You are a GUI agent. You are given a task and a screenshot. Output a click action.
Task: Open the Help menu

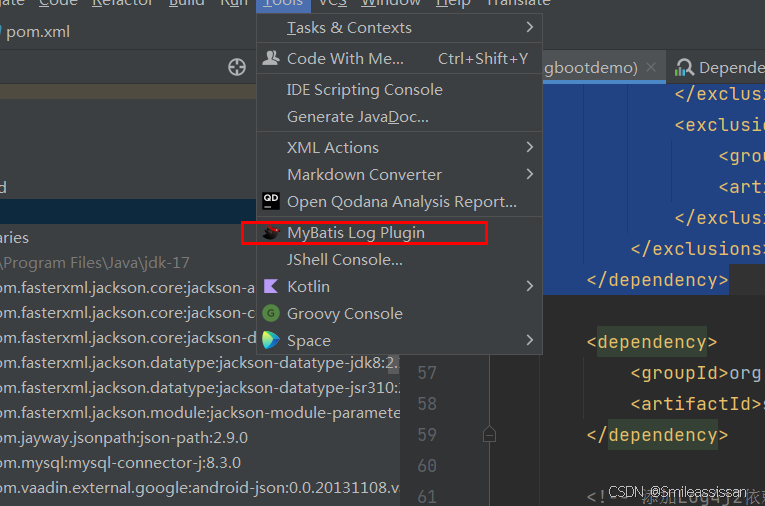tap(453, 3)
